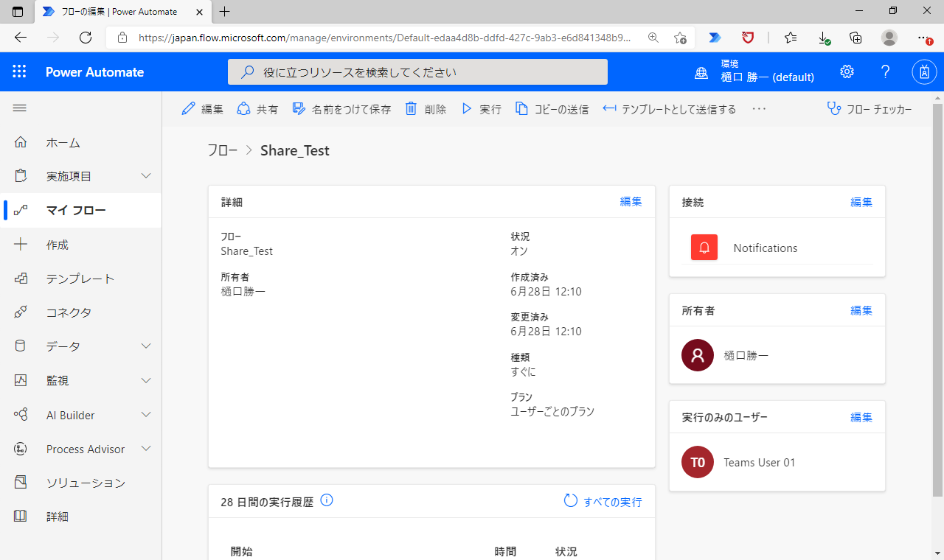Select マイ フロー in the sidebar
944x560 pixels.
81,210
